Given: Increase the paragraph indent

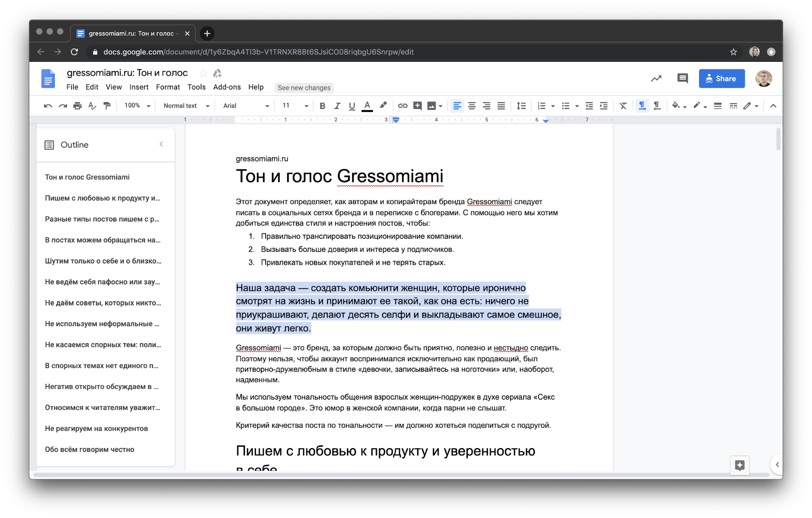Looking at the screenshot, I should (x=604, y=106).
